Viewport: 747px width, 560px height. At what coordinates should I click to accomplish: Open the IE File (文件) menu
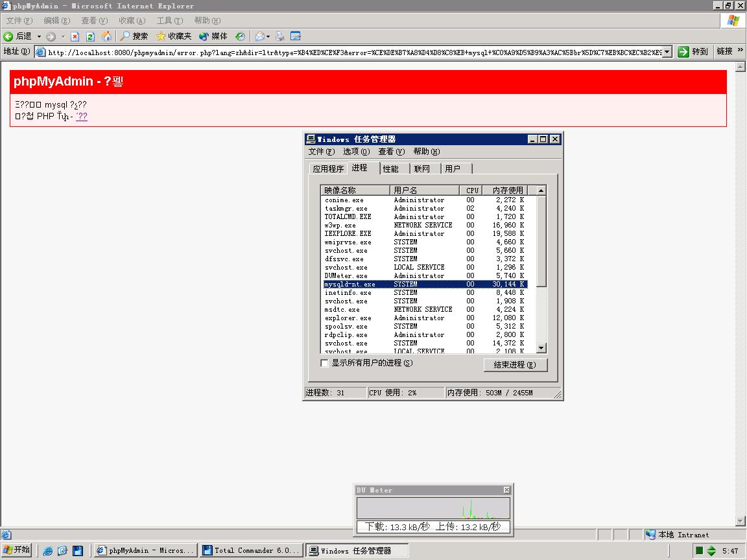[19, 21]
